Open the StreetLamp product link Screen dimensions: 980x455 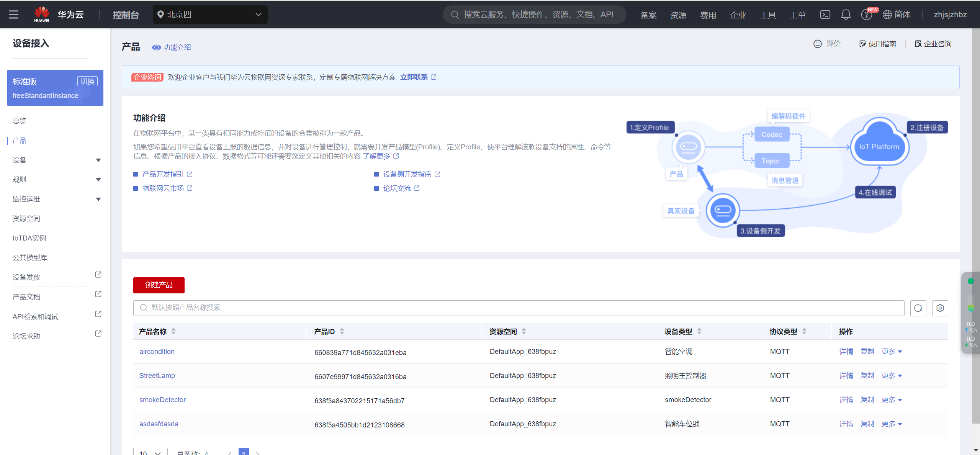tap(157, 376)
